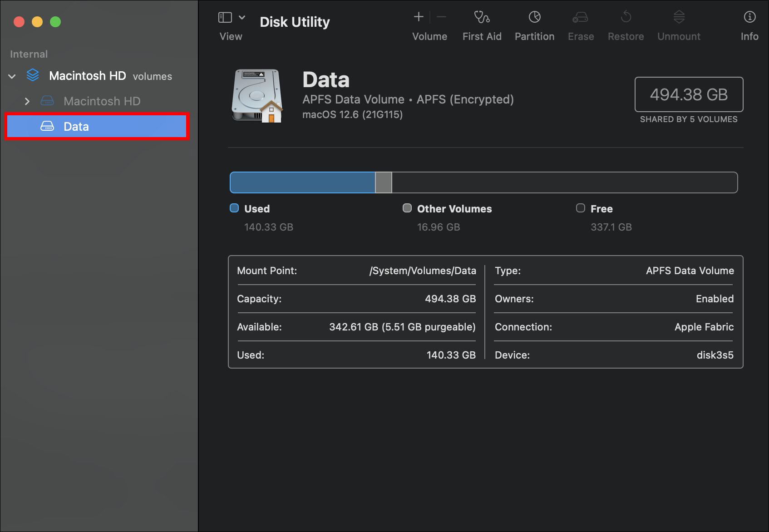Click the 494.38 GB capacity box

point(688,94)
